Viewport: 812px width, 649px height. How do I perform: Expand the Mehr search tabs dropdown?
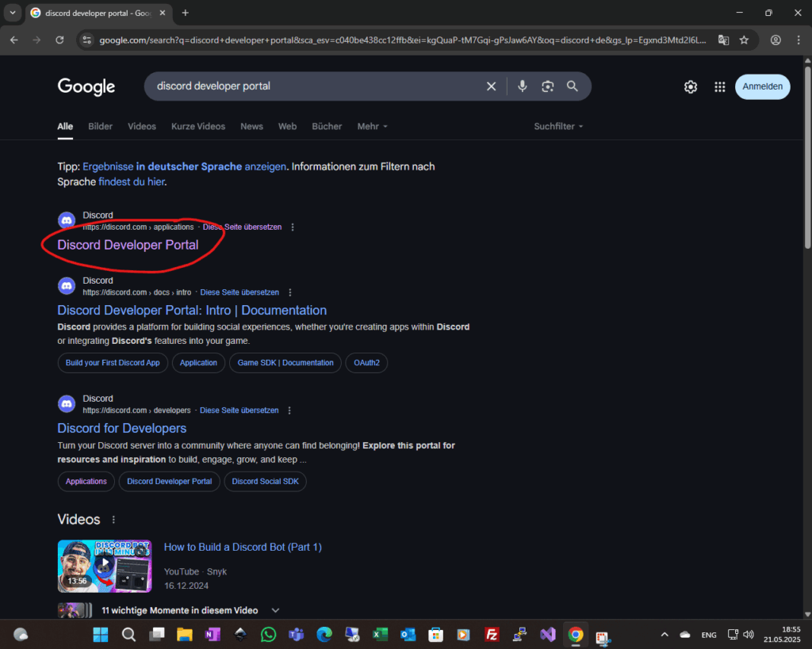(x=372, y=126)
